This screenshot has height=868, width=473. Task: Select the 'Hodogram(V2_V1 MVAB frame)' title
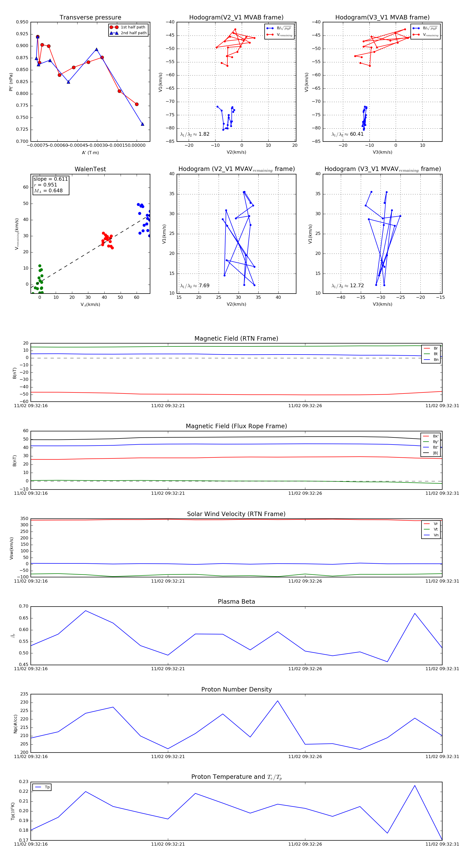click(236, 18)
